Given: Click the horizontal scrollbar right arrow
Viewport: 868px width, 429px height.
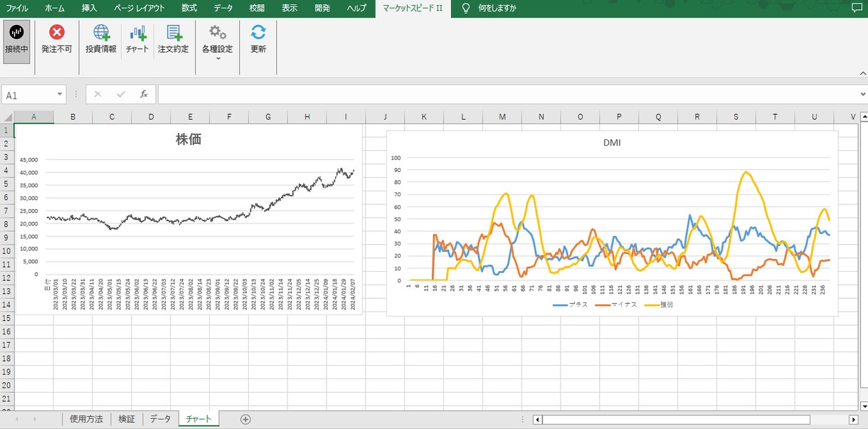Looking at the screenshot, I should [853, 420].
